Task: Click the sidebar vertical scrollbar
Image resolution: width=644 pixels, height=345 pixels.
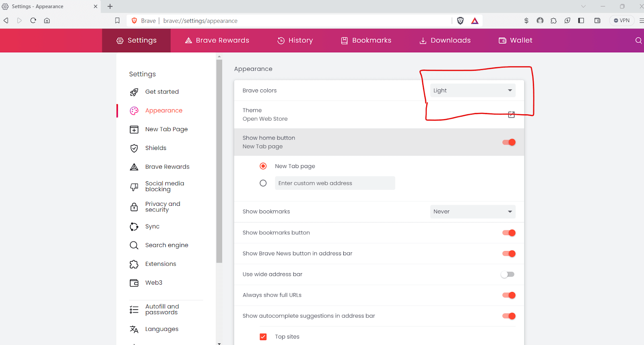Action: tap(219, 161)
